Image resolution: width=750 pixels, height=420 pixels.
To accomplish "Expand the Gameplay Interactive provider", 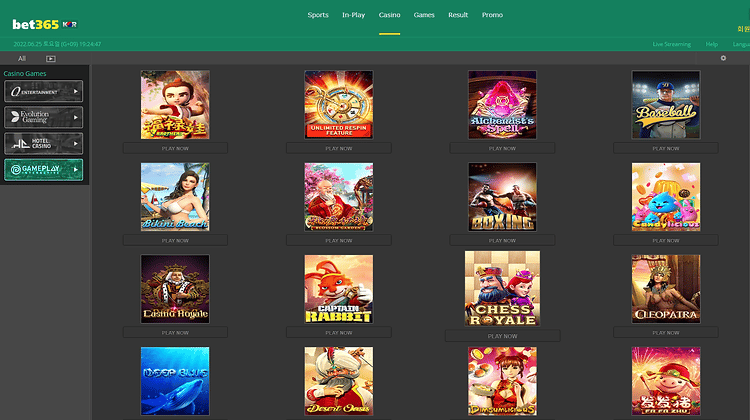I will coord(44,170).
